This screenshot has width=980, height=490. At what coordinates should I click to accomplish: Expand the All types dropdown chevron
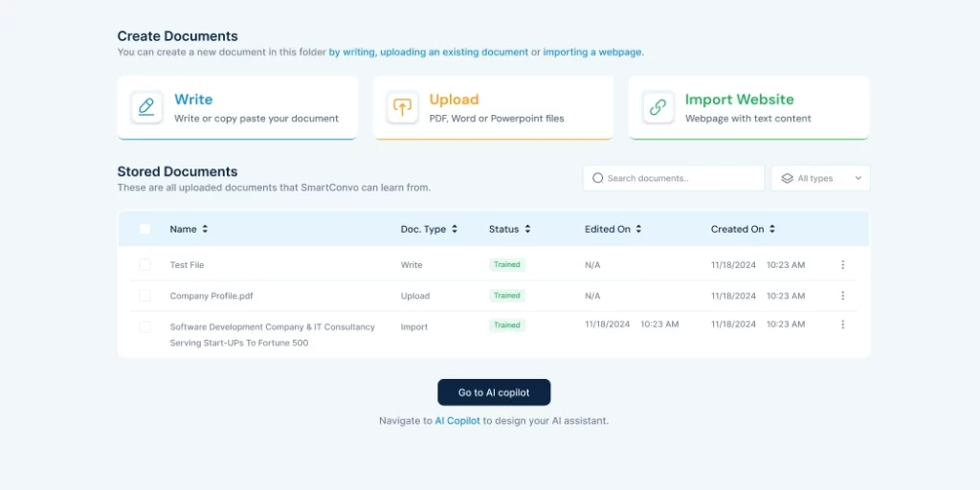858,178
